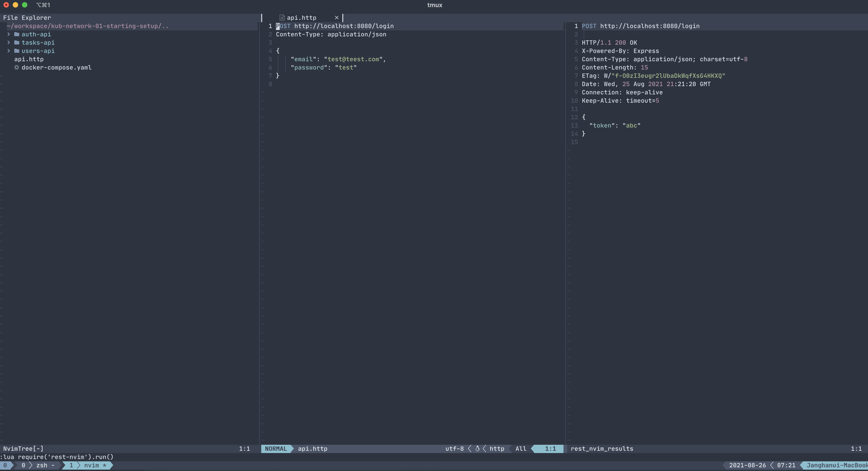The width and height of the screenshot is (868, 471).
Task: Click the auth-api folder icon
Action: coord(17,34)
